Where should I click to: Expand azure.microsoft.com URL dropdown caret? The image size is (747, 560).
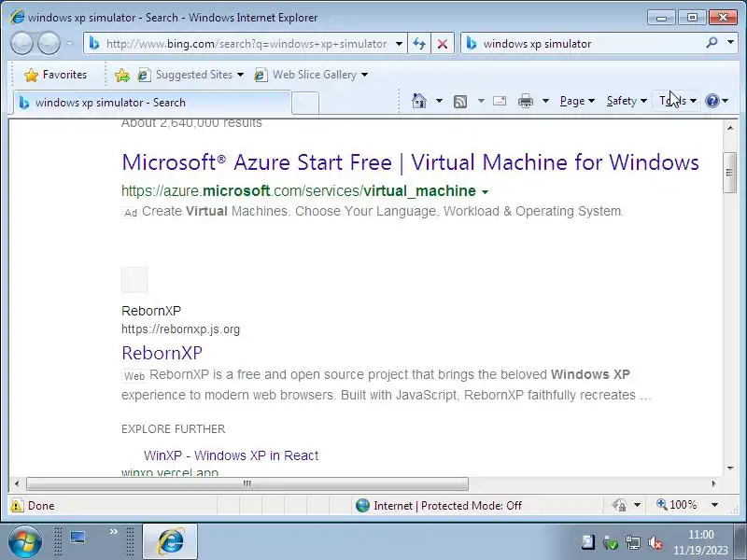point(485,192)
